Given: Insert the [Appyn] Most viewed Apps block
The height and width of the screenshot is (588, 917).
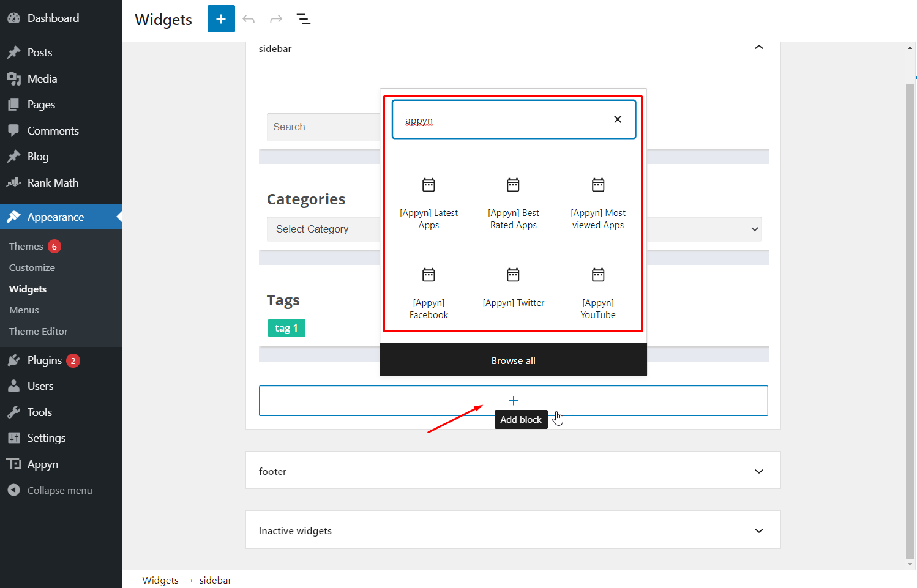Looking at the screenshot, I should tap(598, 204).
